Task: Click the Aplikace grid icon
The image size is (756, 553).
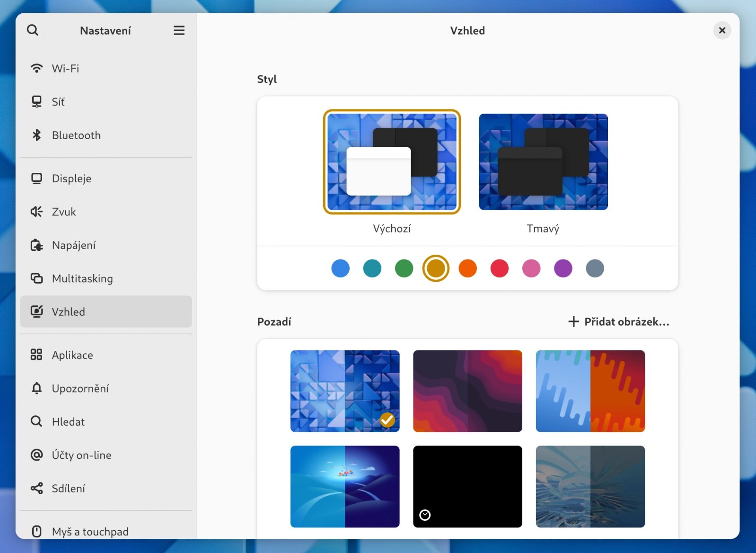Action: coord(36,355)
